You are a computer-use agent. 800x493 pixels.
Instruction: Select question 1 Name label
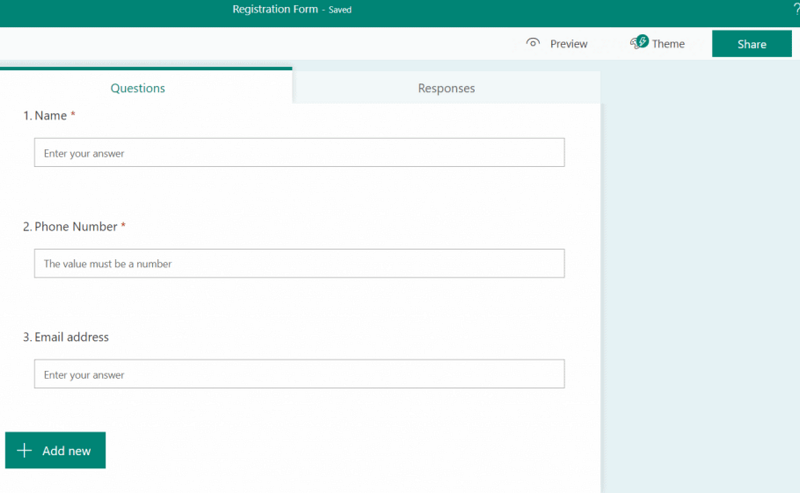(x=50, y=116)
